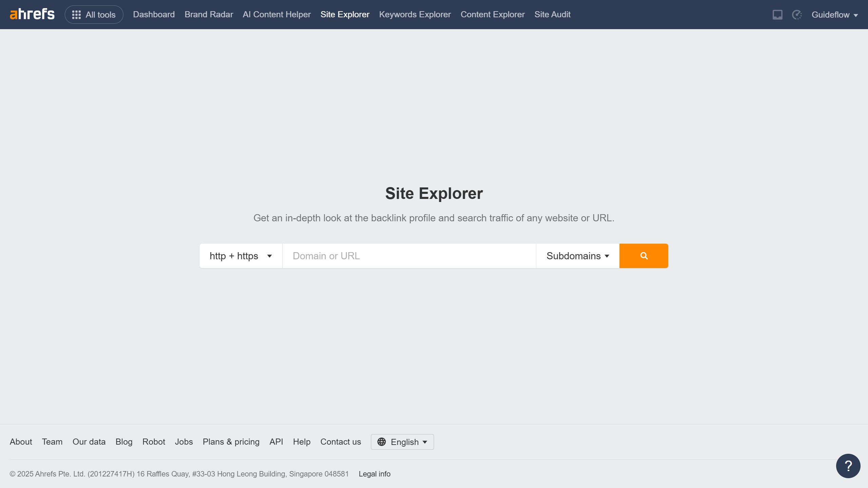This screenshot has height=488, width=868.
Task: Click the globe language icon
Action: [381, 442]
